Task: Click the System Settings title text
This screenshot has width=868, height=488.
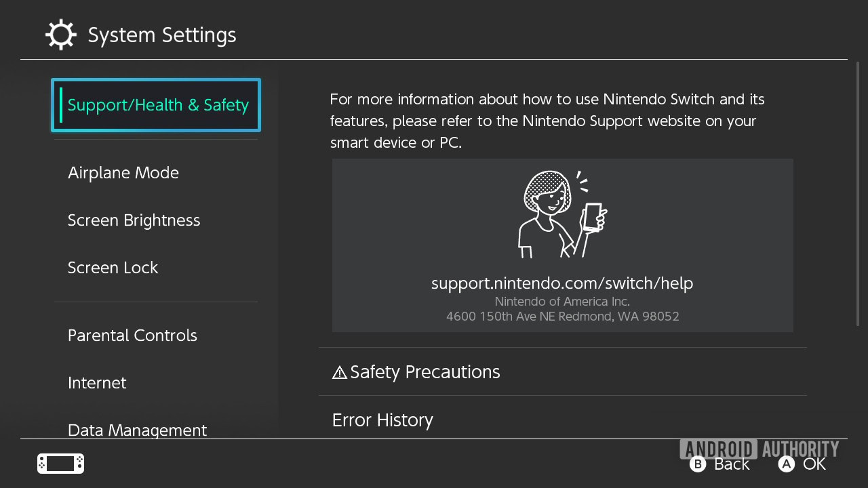Action: pos(162,35)
